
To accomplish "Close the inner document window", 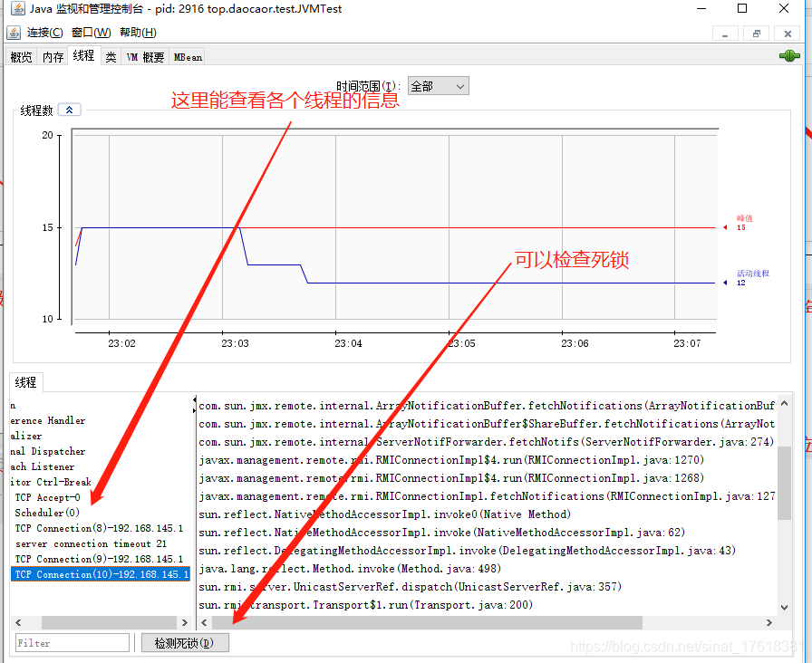I will [x=788, y=34].
